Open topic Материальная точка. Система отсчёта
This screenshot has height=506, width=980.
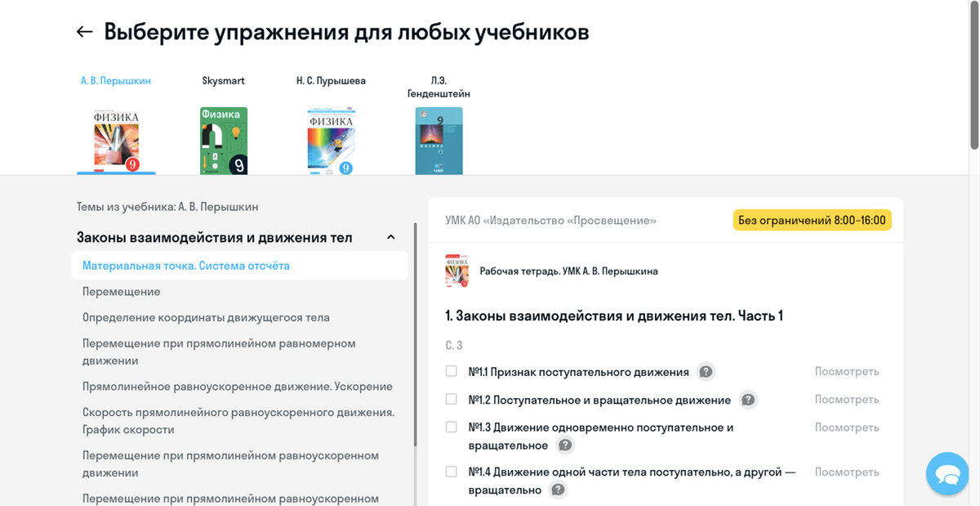click(x=239, y=266)
